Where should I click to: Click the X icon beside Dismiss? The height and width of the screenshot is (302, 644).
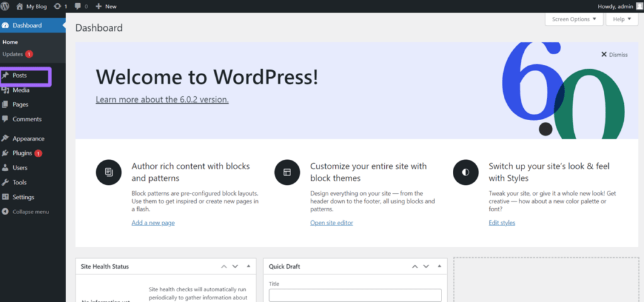tap(604, 54)
